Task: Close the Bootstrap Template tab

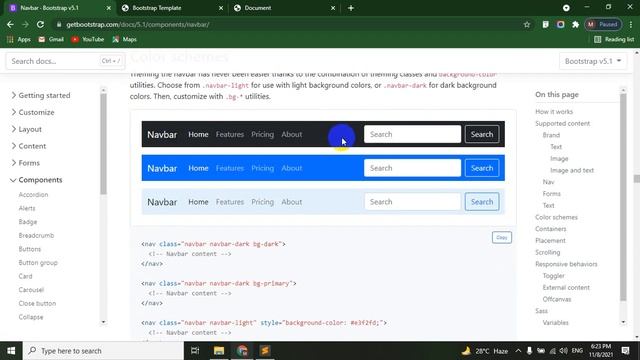Action: (x=221, y=8)
